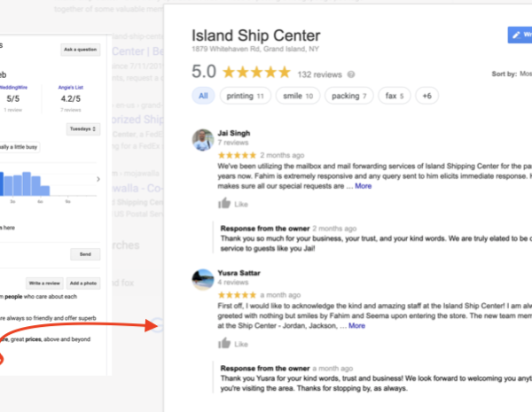Select the 'All' review filter chip
Screen dimensions: 532x412
[203, 96]
